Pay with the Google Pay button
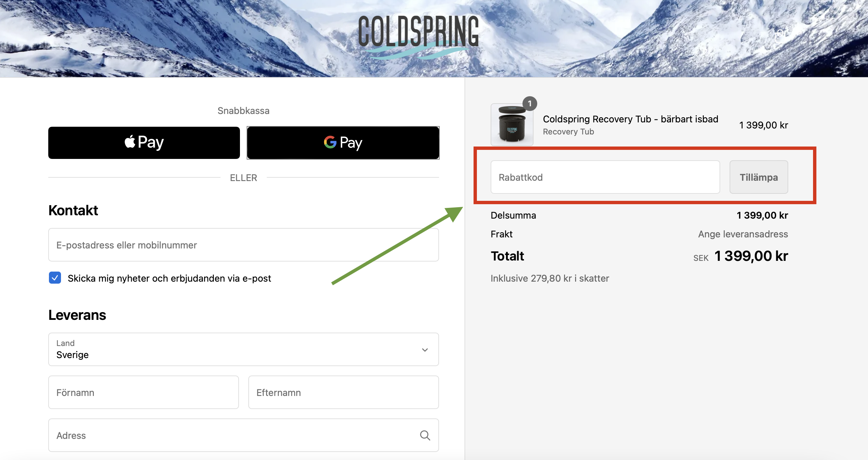This screenshot has height=460, width=868. pos(343,142)
